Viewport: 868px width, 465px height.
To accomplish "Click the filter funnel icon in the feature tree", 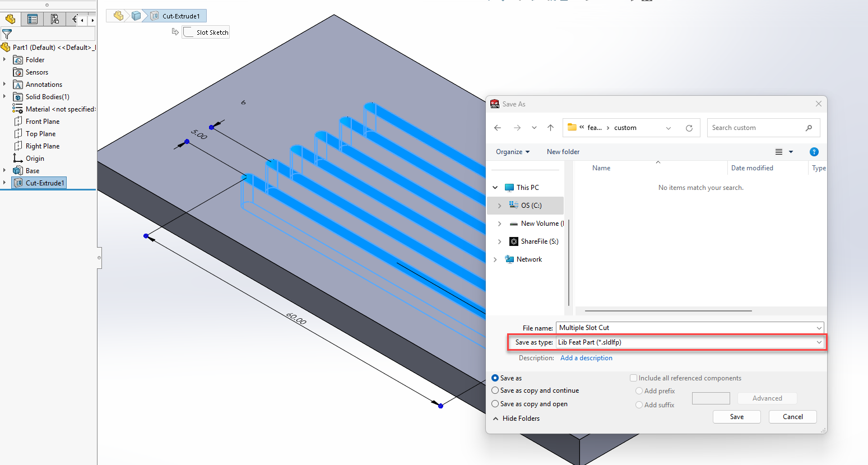I will [x=7, y=34].
